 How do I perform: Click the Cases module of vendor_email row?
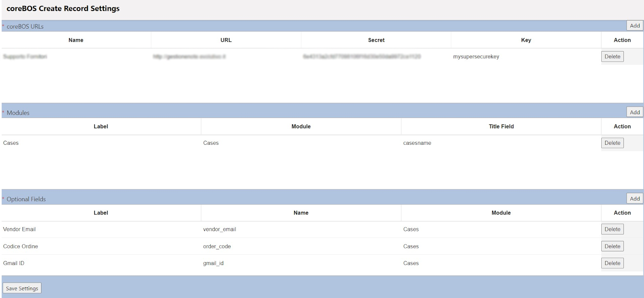[411, 229]
